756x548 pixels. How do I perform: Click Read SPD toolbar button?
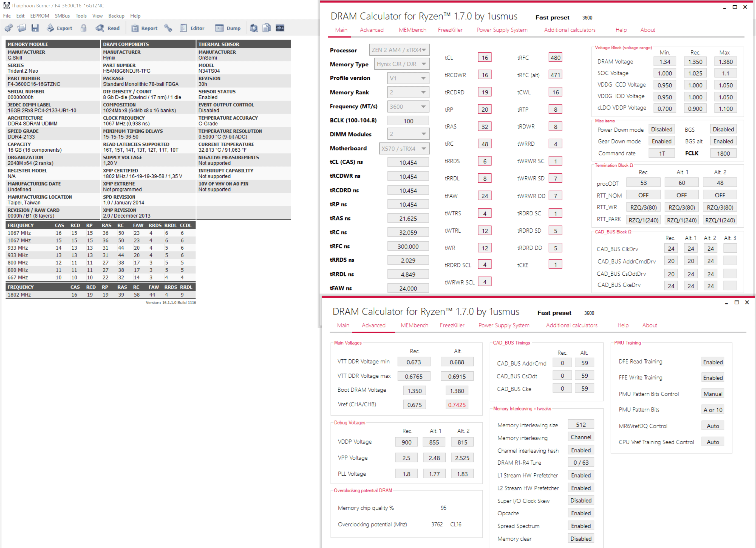click(x=108, y=28)
